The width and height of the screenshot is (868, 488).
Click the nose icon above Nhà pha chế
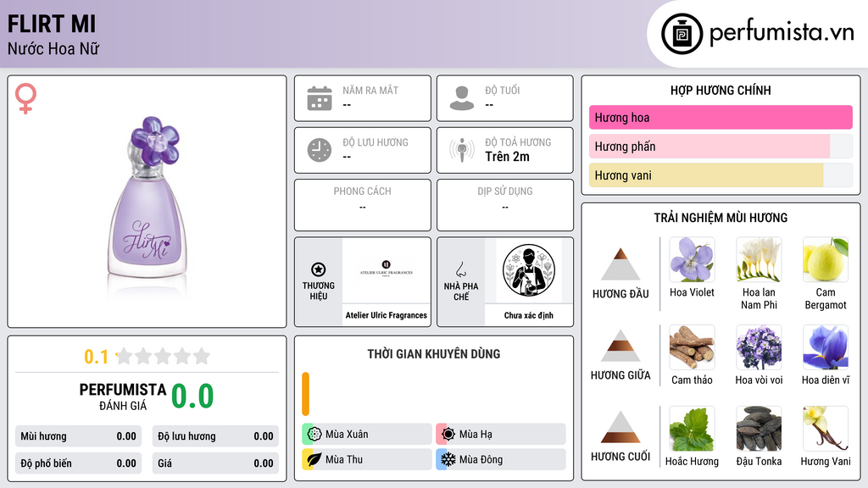click(x=460, y=269)
